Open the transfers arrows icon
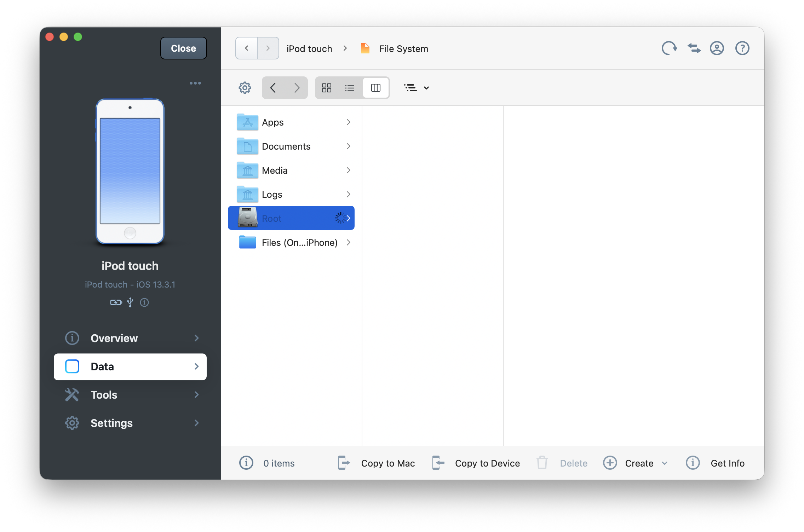Image resolution: width=804 pixels, height=532 pixels. pos(694,48)
